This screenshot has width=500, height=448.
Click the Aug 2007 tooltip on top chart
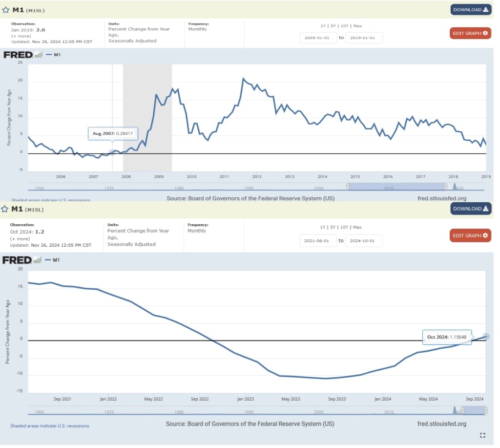pos(113,133)
